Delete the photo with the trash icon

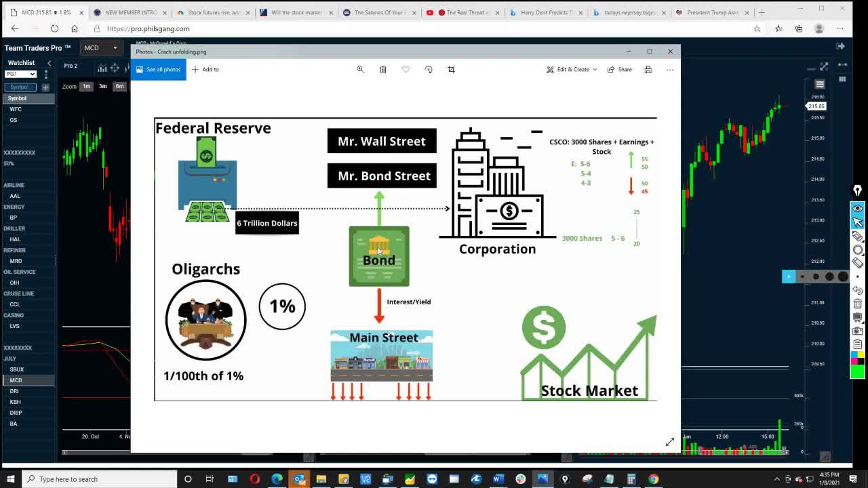tap(383, 69)
